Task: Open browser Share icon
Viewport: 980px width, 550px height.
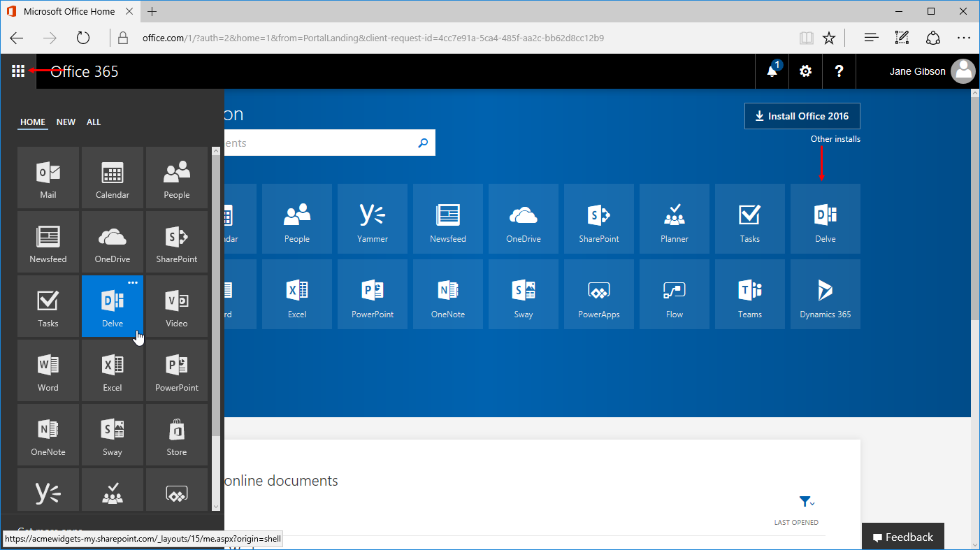Action: point(933,38)
